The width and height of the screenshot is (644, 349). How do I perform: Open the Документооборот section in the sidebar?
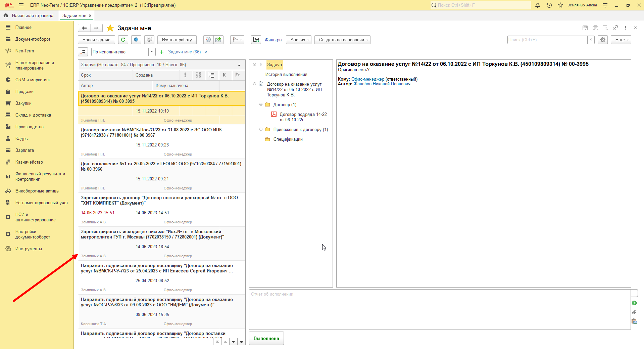(33, 39)
